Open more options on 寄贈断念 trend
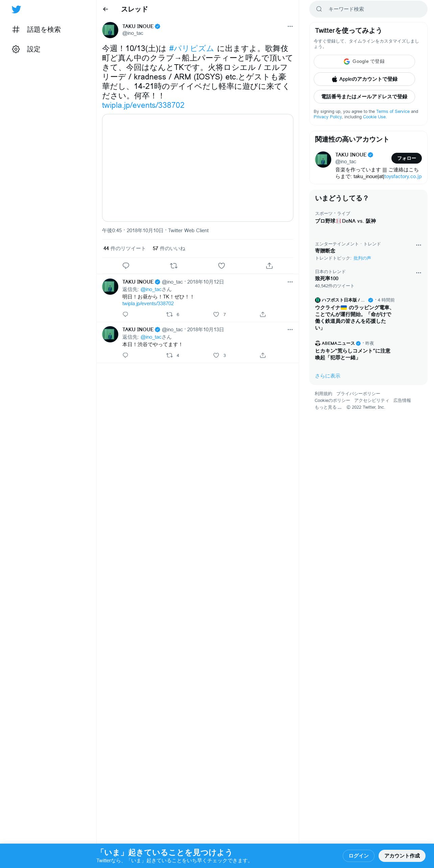The height and width of the screenshot is (868, 434). pyautogui.click(x=418, y=245)
